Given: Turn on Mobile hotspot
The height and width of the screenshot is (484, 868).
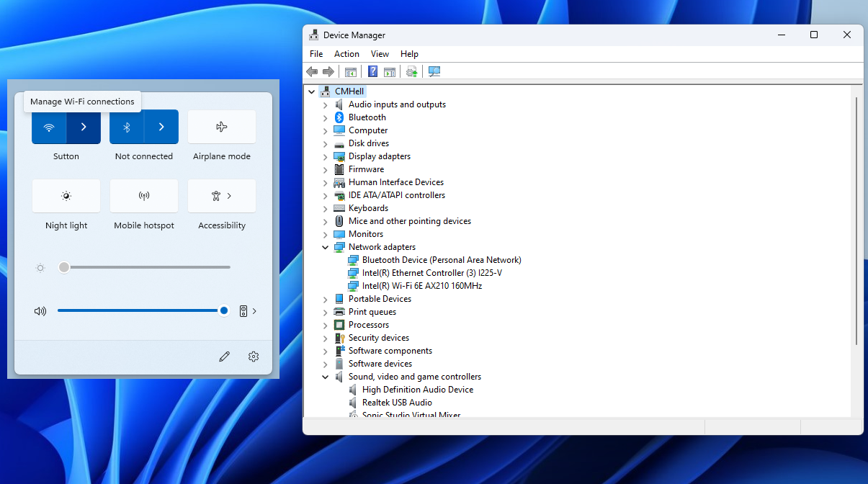Looking at the screenshot, I should [144, 196].
